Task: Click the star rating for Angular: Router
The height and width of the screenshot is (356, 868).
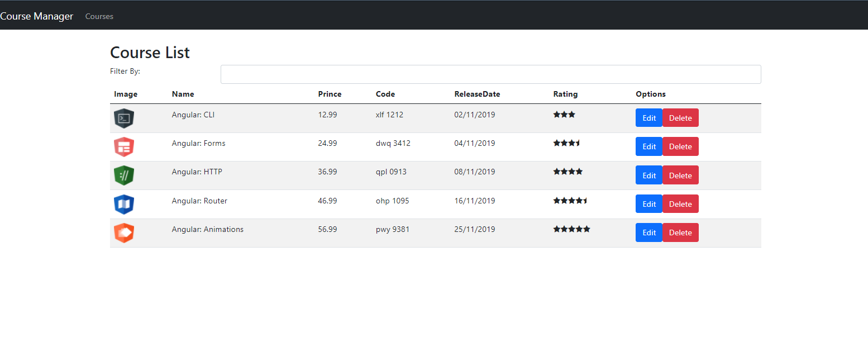Action: [570, 201]
